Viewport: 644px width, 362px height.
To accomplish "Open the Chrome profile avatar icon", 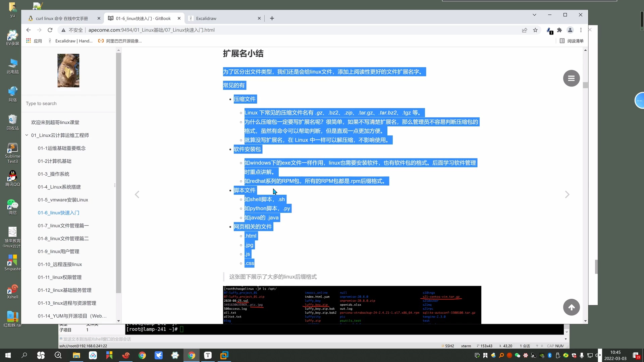I will click(x=570, y=30).
